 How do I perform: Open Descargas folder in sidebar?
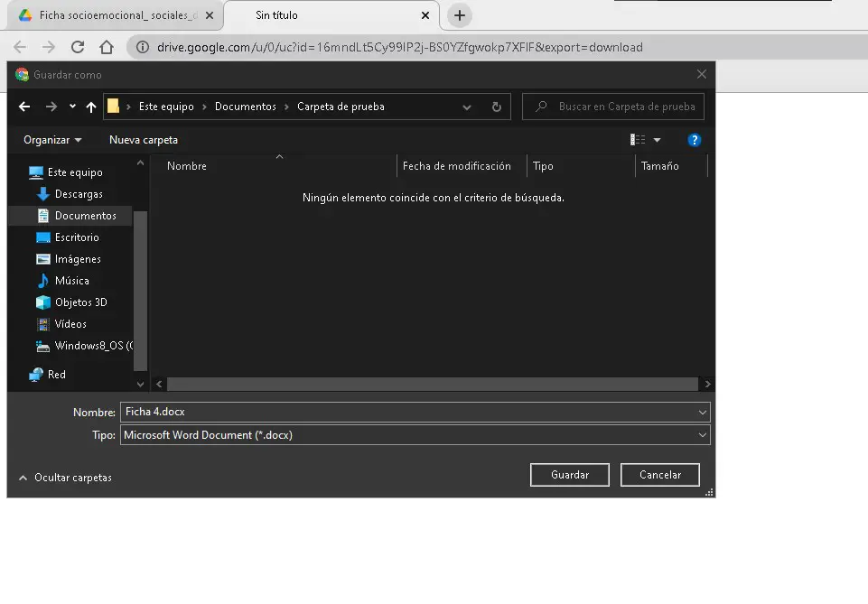70,194
